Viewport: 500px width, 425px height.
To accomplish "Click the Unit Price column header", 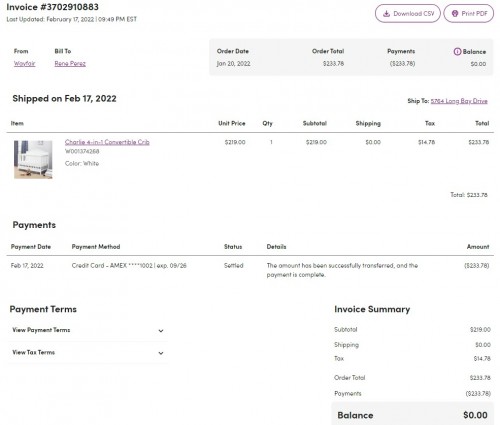I will point(232,123).
